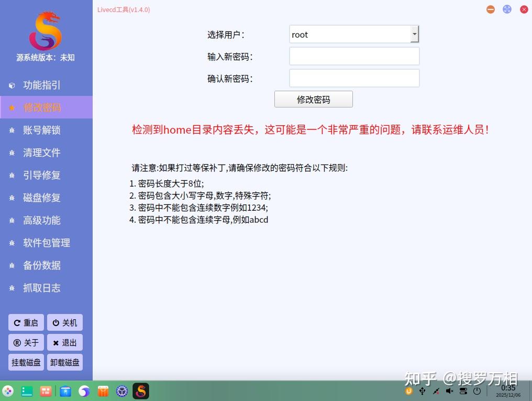Open the 抓取日志 (log capture) tool
The width and height of the screenshot is (532, 401).
[x=41, y=288]
